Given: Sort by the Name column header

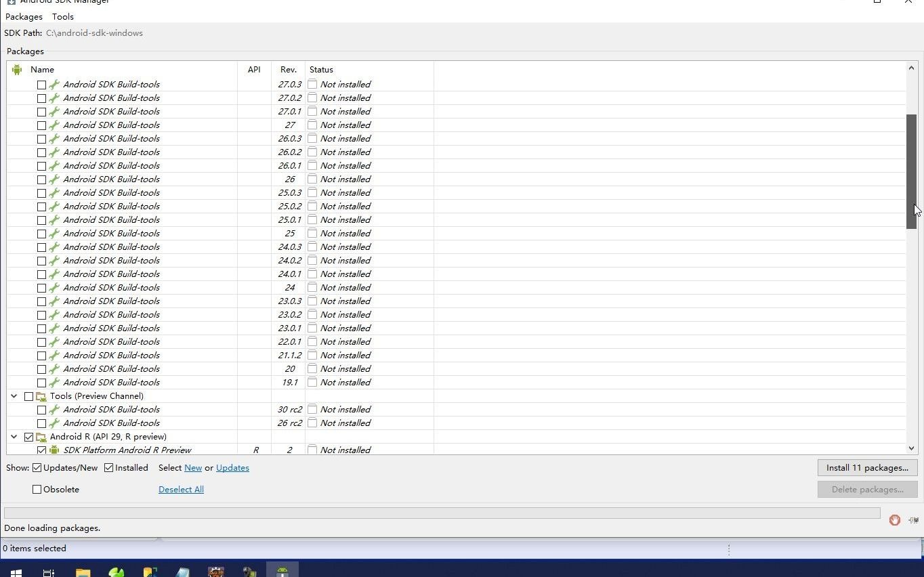Looking at the screenshot, I should click(42, 70).
